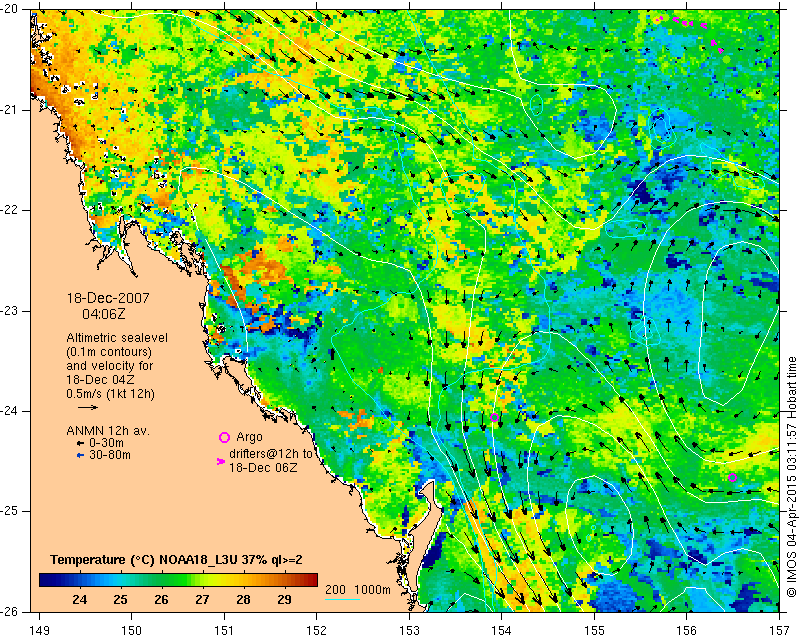The height and width of the screenshot is (640, 800).
Task: Click the longitude axis label 149
Action: click(39, 631)
